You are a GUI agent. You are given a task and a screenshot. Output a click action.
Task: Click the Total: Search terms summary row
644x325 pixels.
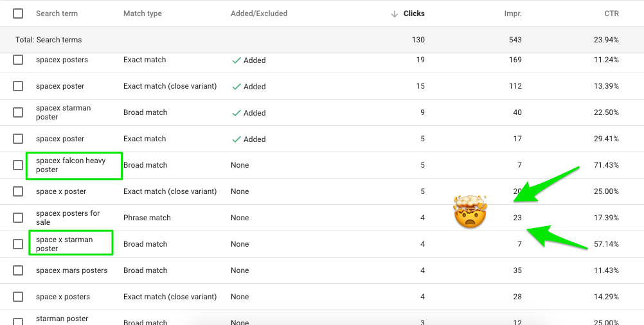click(x=322, y=40)
